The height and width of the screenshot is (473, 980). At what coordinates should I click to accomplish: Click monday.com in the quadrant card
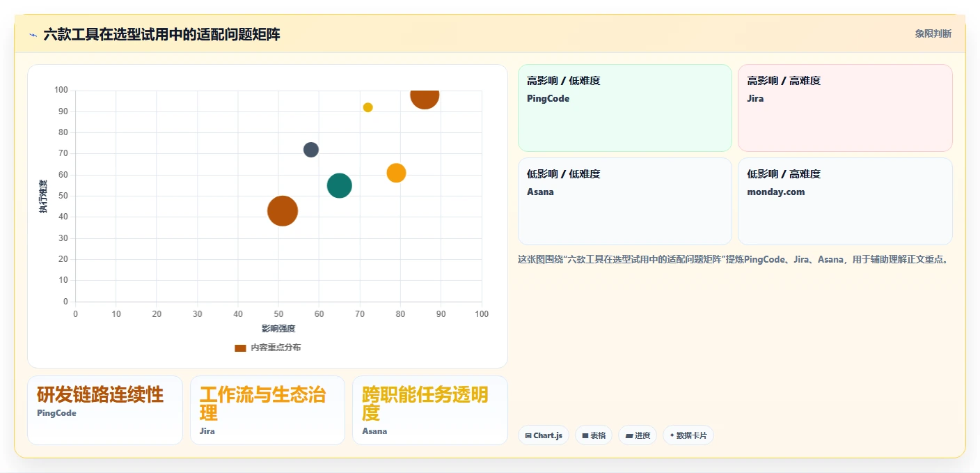coord(775,192)
